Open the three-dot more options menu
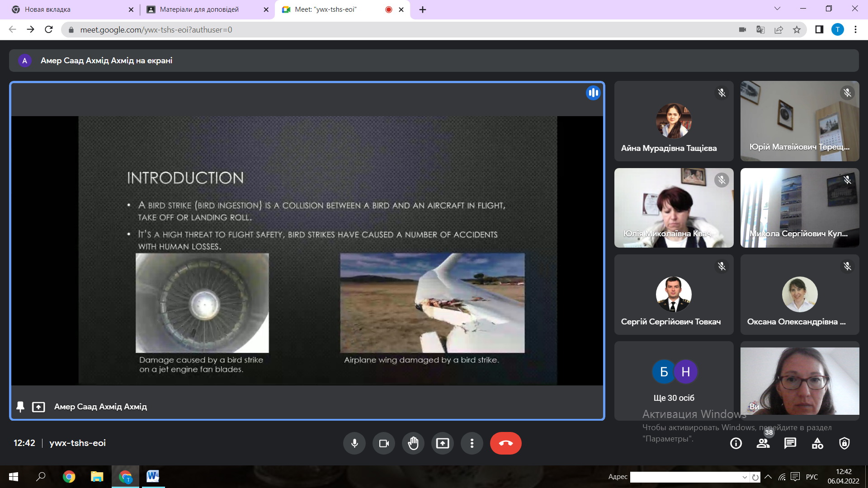 tap(472, 443)
